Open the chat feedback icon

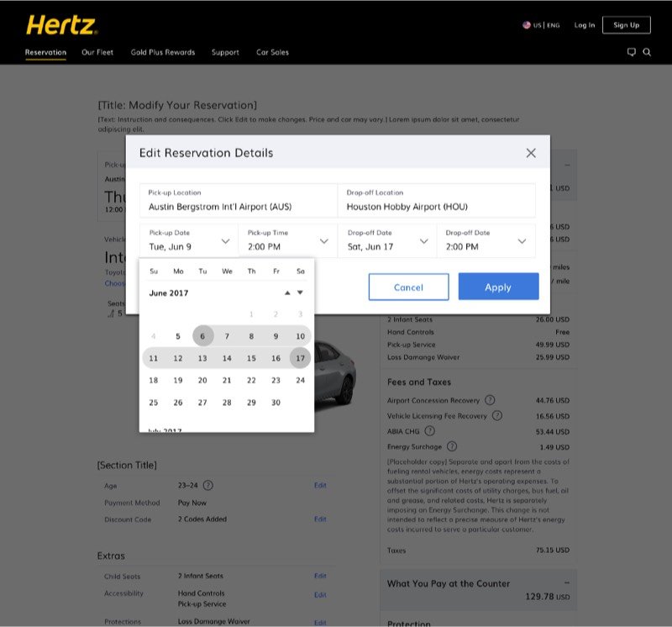[x=632, y=52]
